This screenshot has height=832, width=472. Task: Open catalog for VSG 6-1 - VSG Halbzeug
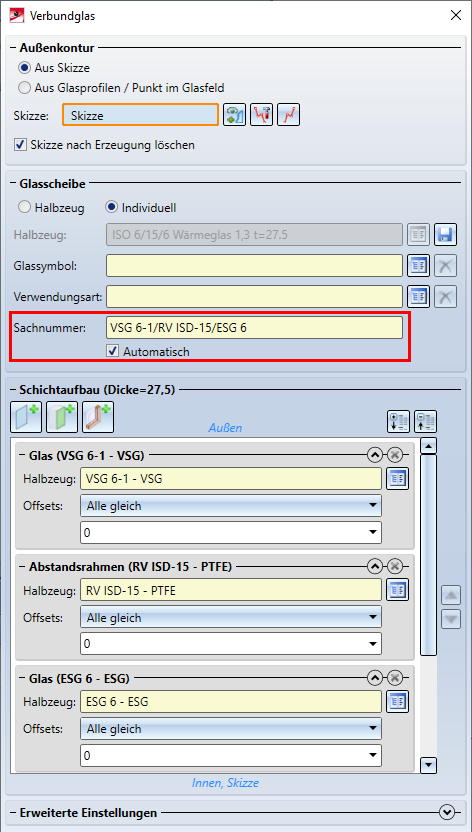[x=398, y=479]
